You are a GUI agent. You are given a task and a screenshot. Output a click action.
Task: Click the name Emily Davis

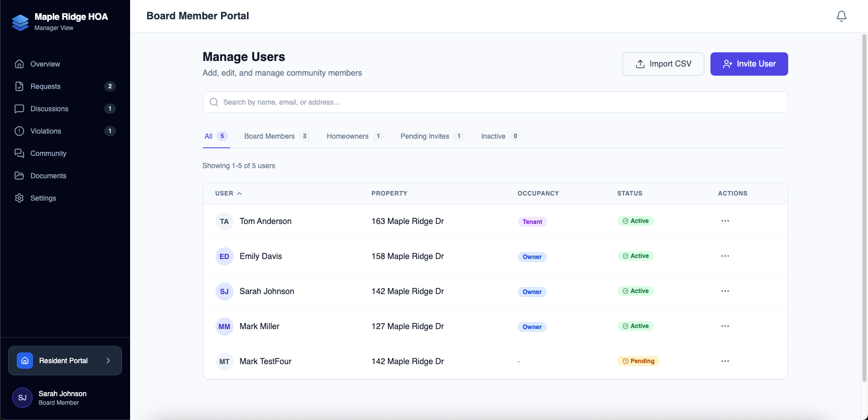[x=261, y=256]
